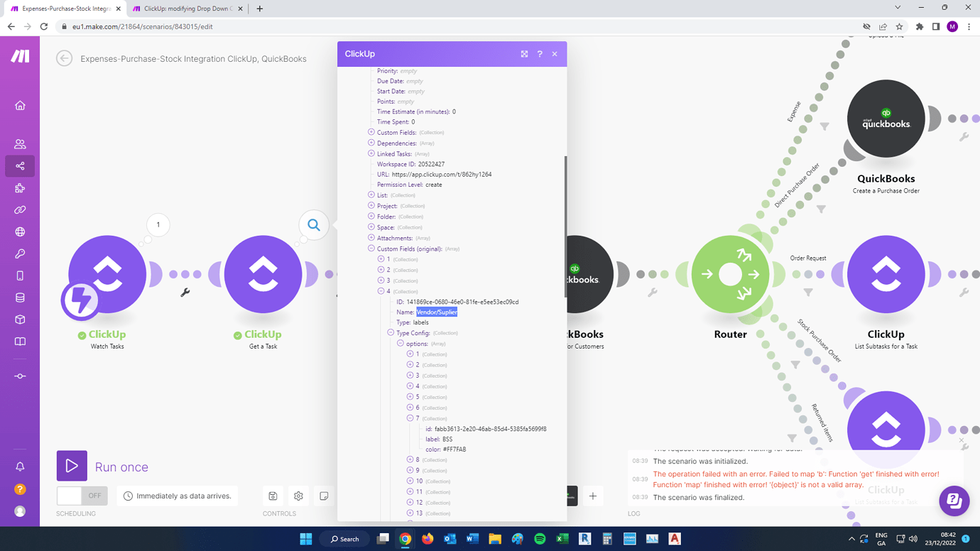Open Connections using the chain-link sidebar icon
The width and height of the screenshot is (980, 551).
tap(20, 209)
